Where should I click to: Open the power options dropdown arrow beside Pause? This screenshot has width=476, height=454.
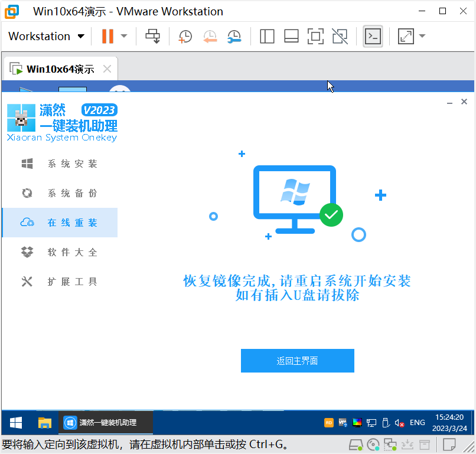tap(124, 36)
